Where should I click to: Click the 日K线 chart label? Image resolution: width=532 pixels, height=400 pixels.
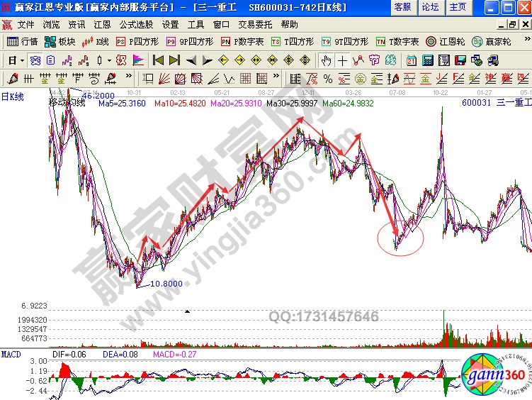tap(12, 96)
